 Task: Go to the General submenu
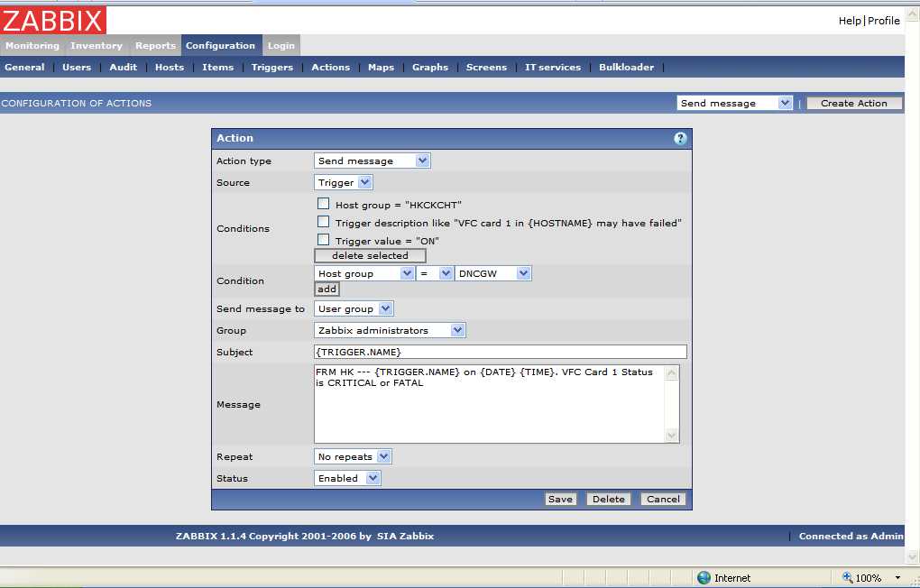24,68
